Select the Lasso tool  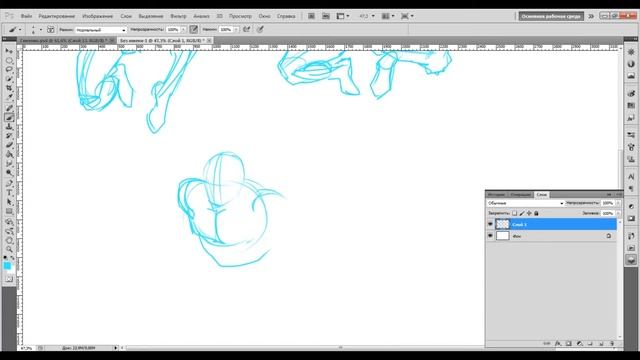point(9,69)
